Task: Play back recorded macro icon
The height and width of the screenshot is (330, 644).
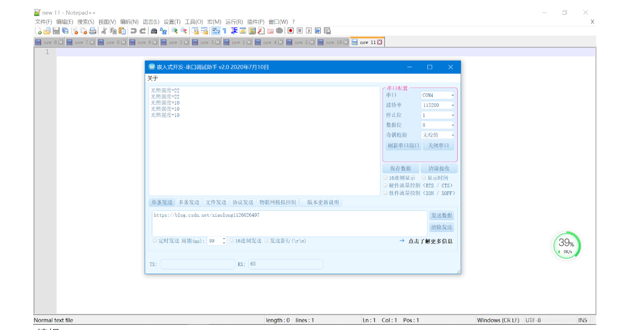Action: (309, 31)
